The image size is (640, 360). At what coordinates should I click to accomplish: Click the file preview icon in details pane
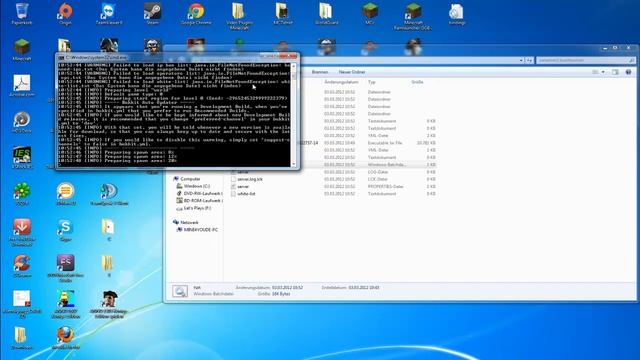coord(180,291)
